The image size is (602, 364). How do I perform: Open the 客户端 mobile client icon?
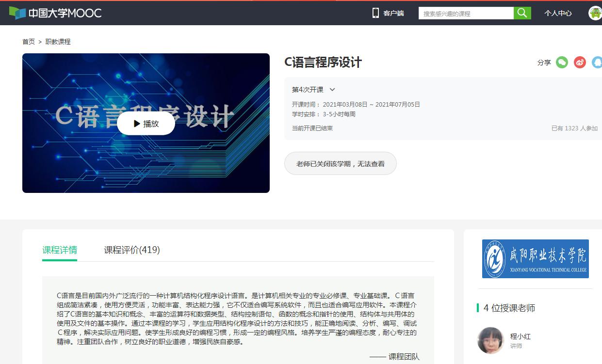[375, 13]
